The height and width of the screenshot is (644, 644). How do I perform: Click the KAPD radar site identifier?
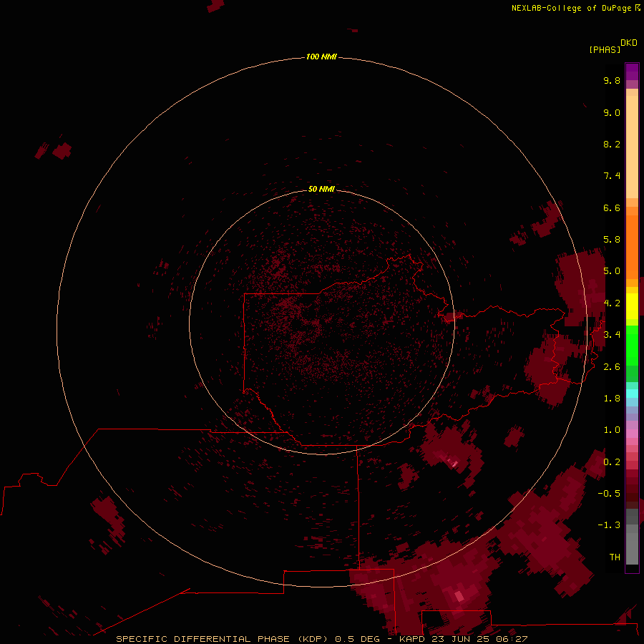(x=412, y=639)
